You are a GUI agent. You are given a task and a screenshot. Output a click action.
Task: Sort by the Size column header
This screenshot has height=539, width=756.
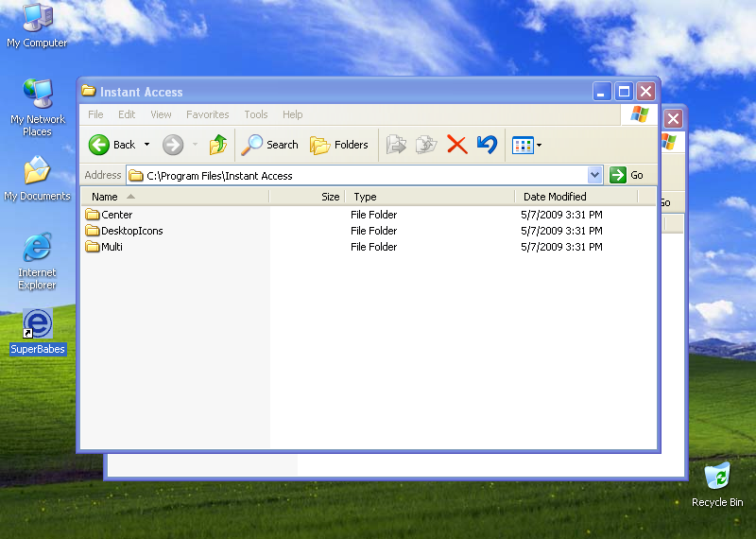click(307, 197)
